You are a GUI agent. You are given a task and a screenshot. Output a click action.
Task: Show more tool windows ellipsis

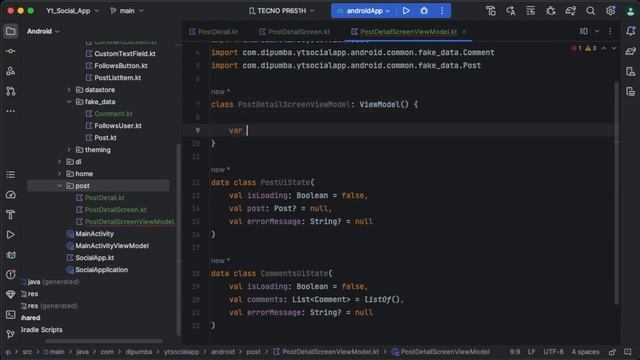pyautogui.click(x=11, y=111)
